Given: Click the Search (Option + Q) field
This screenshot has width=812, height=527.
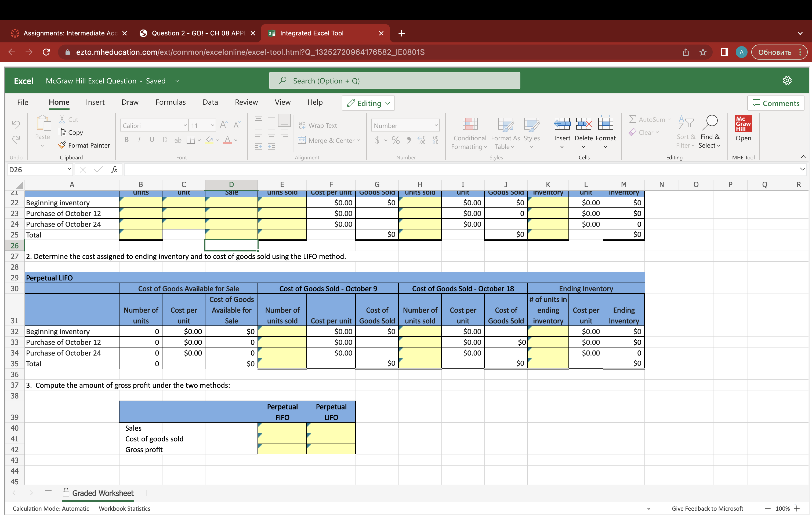Looking at the screenshot, I should coord(394,81).
